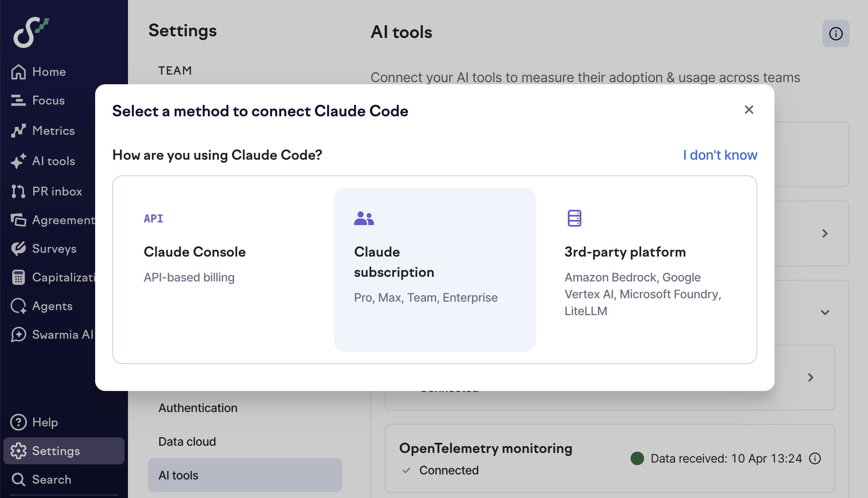Collapse section with the downward chevron

(825, 312)
